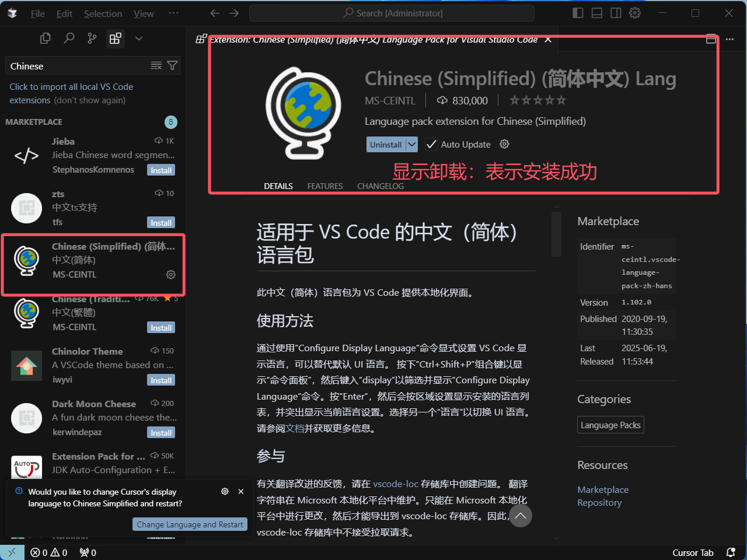This screenshot has width=747, height=560.
Task: Open the 文档 documentation link
Action: pos(295,428)
